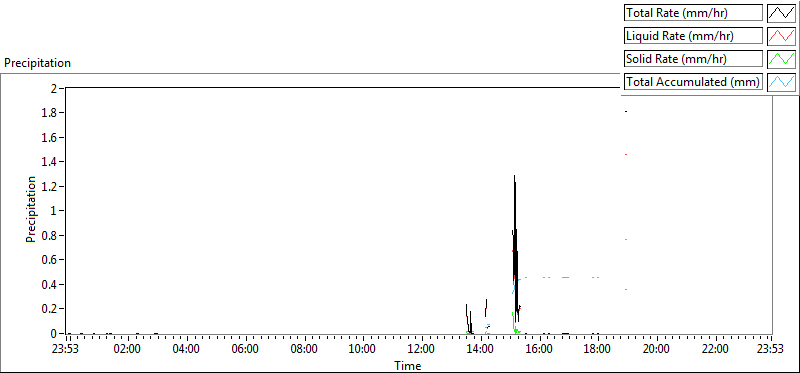Click the Total Rate black line icon

click(x=781, y=13)
